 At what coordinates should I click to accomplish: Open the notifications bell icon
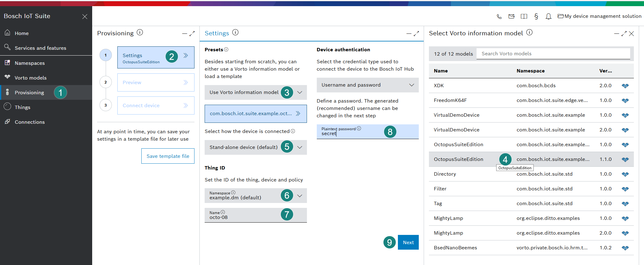[548, 17]
